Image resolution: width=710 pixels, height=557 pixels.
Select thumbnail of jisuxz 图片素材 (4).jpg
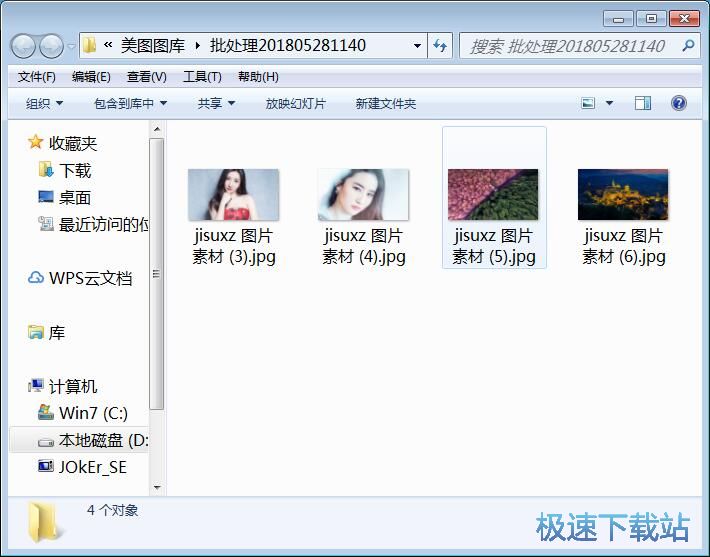(x=364, y=195)
